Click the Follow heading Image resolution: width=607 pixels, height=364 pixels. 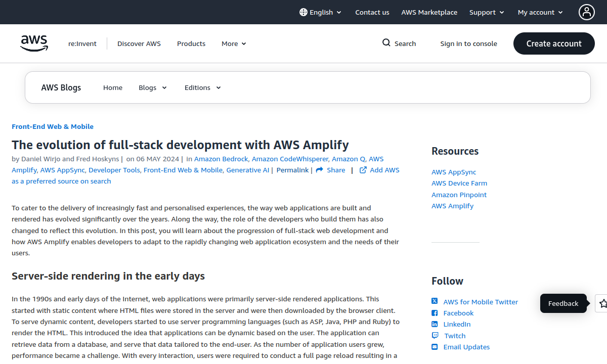[x=447, y=281]
